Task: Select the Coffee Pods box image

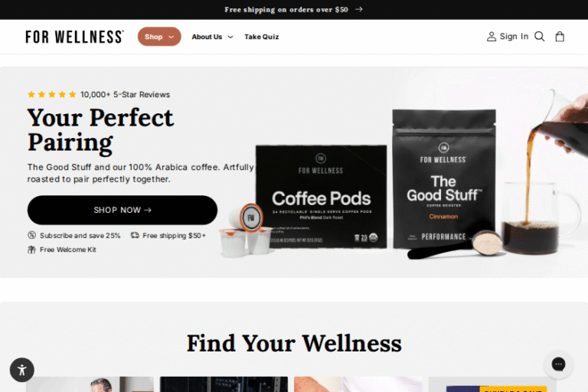Action: pos(321,197)
